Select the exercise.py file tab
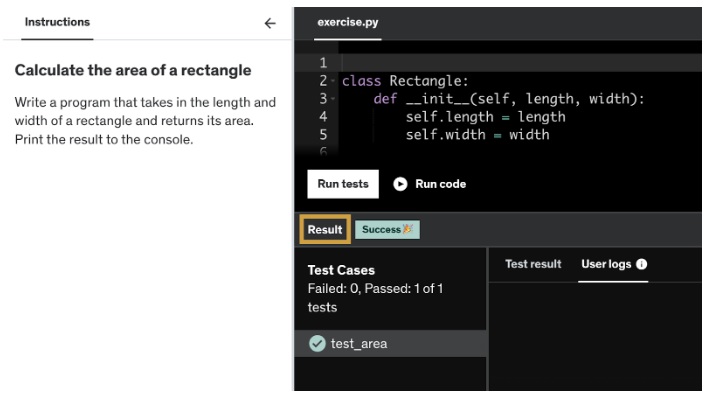Image resolution: width=707 pixels, height=396 pixels. [348, 23]
